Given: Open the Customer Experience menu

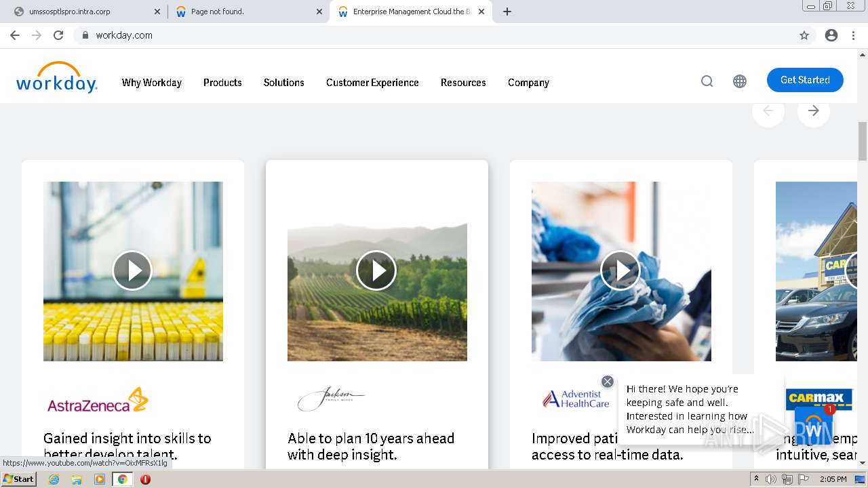Looking at the screenshot, I should [372, 83].
